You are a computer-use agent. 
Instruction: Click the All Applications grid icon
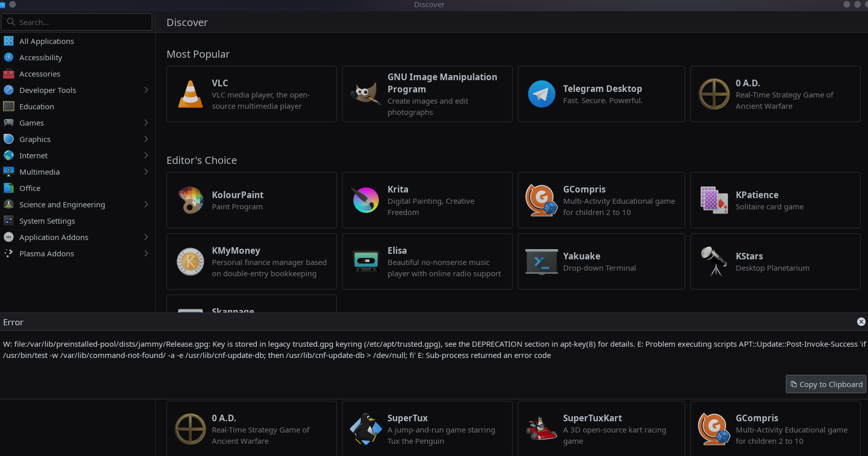9,41
